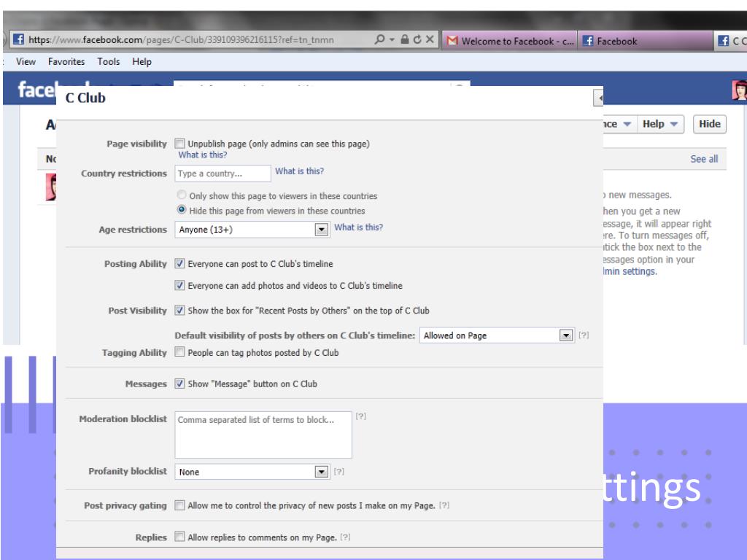Uncheck 'Everyone can add photos and videos'
This screenshot has width=747, height=560.
click(x=179, y=285)
